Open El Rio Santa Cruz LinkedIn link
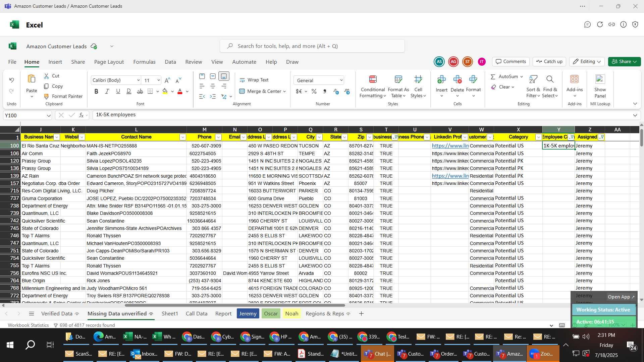Screen dimensions: 644x362 [450, 146]
